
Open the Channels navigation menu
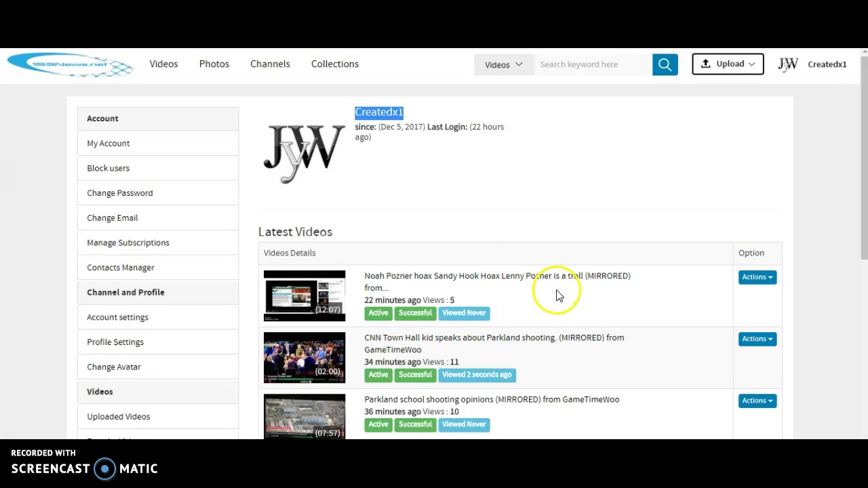[270, 64]
